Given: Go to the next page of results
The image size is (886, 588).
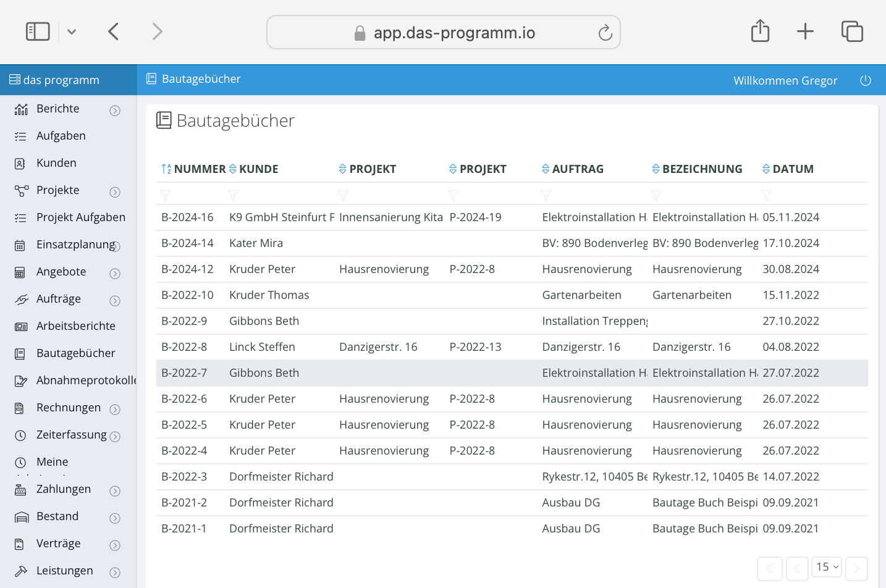Looking at the screenshot, I should pyautogui.click(x=856, y=569).
